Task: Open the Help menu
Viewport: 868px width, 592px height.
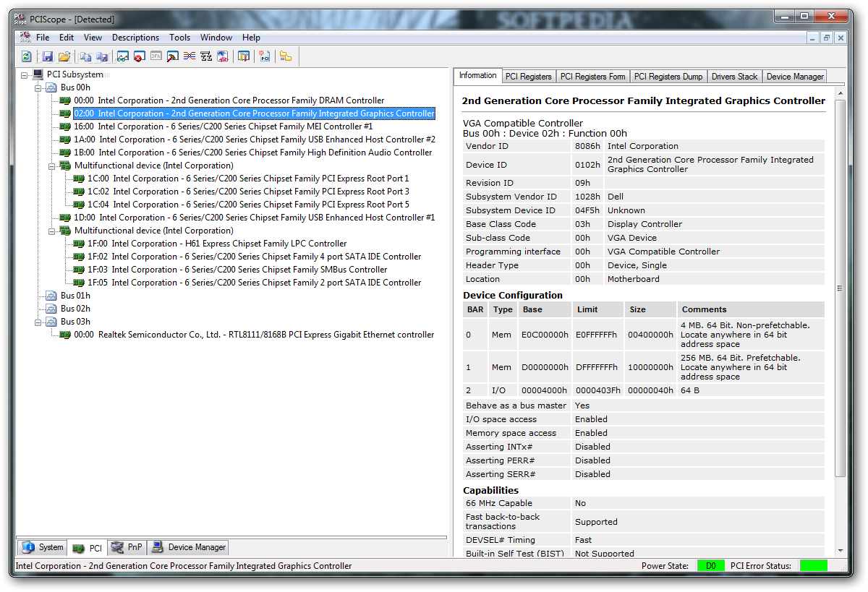Action: [x=251, y=38]
